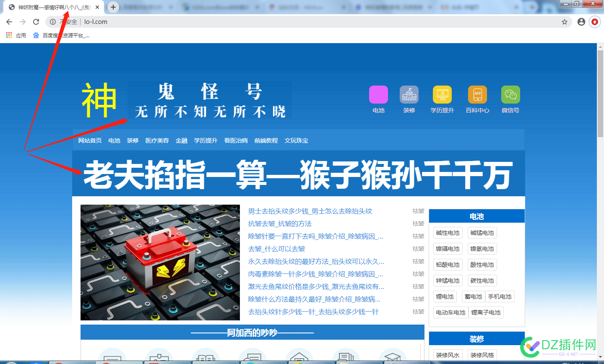Select the 锂电池 tag
Image resolution: width=604 pixels, height=364 pixels.
tap(445, 296)
